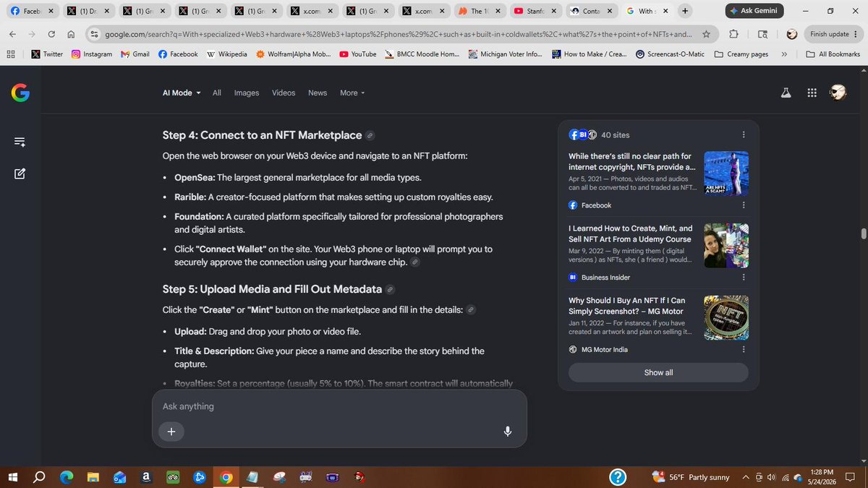
Task: Open the Chrome Extensions puzzle icon
Action: [733, 34]
